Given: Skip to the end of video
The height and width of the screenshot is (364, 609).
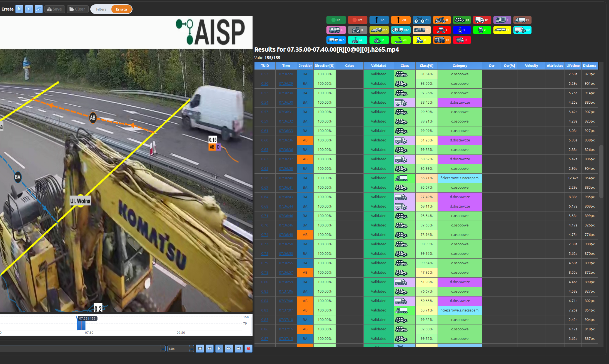Looking at the screenshot, I should tap(239, 348).
